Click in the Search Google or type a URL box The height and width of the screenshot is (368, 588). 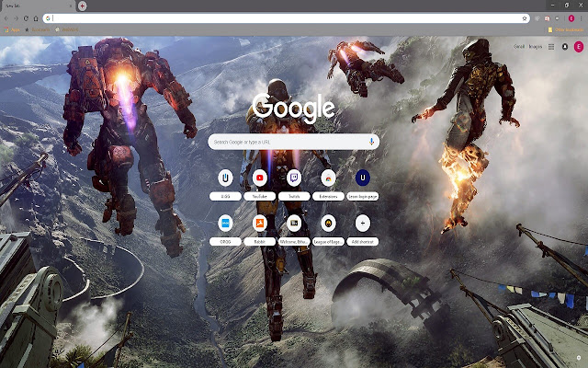tap(294, 142)
